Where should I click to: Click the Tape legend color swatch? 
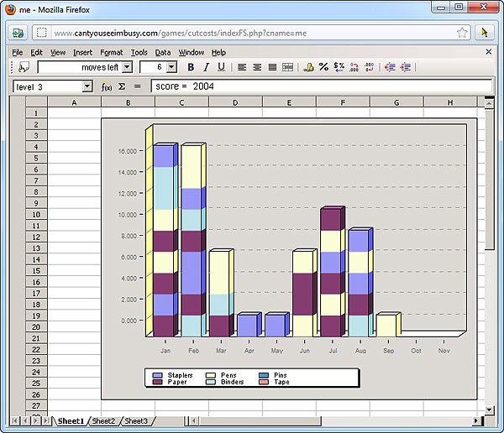265,382
